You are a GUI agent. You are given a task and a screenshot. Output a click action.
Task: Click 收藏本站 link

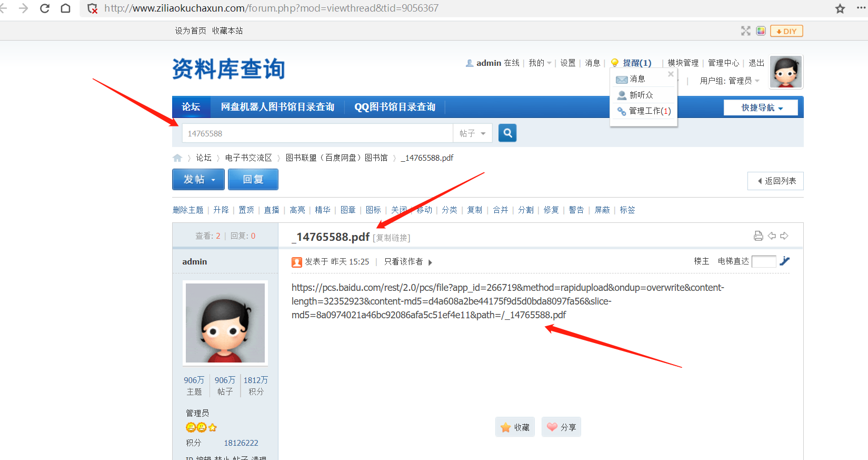point(227,31)
